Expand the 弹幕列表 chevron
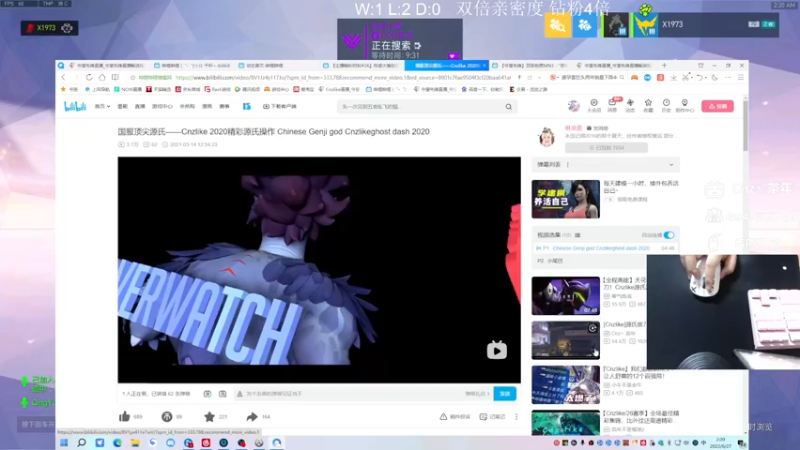800x450 pixels. [671, 165]
